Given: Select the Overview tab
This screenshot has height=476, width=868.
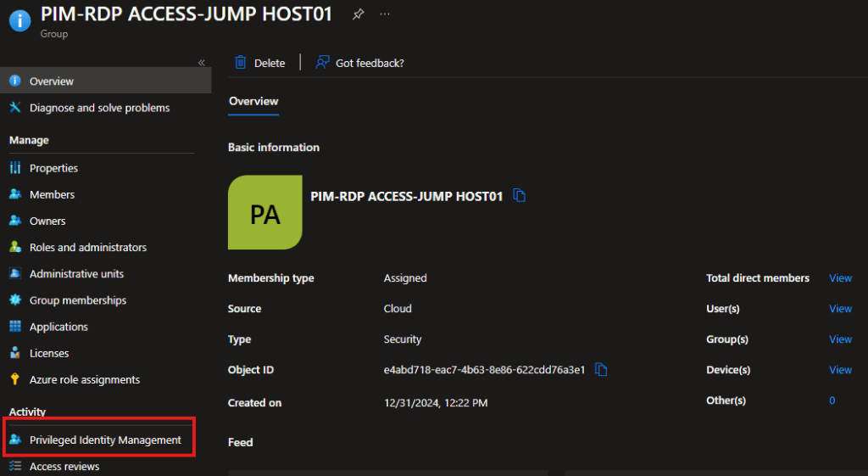Looking at the screenshot, I should 253,101.
